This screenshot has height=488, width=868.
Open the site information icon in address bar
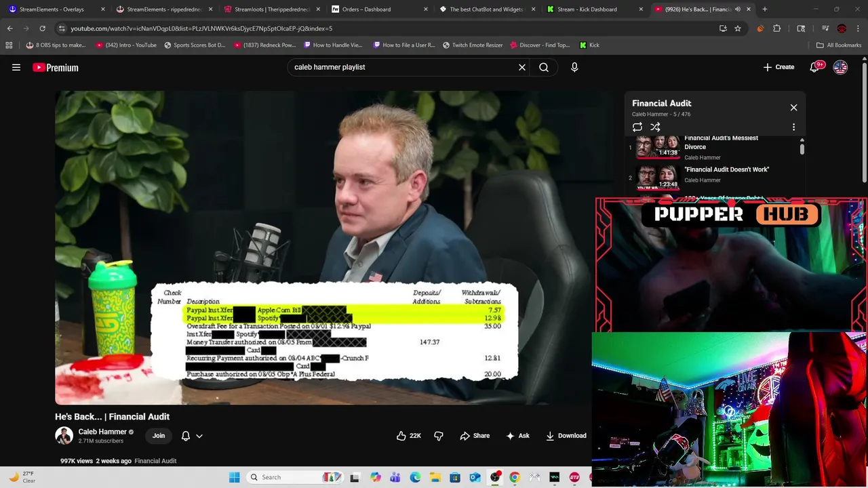click(62, 28)
